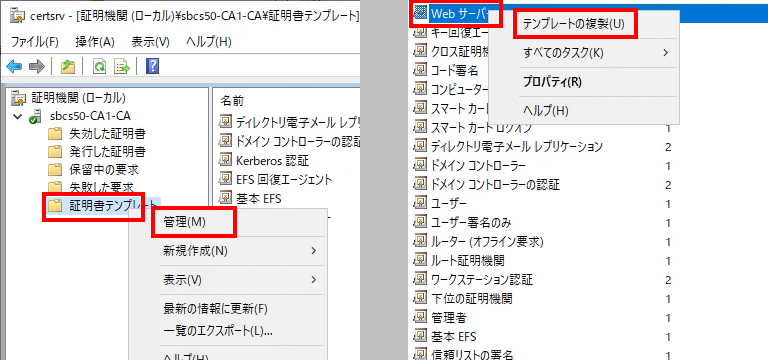Select 信頼リストの署名 template row
Screen dimensions: 768x360
(x=472, y=355)
